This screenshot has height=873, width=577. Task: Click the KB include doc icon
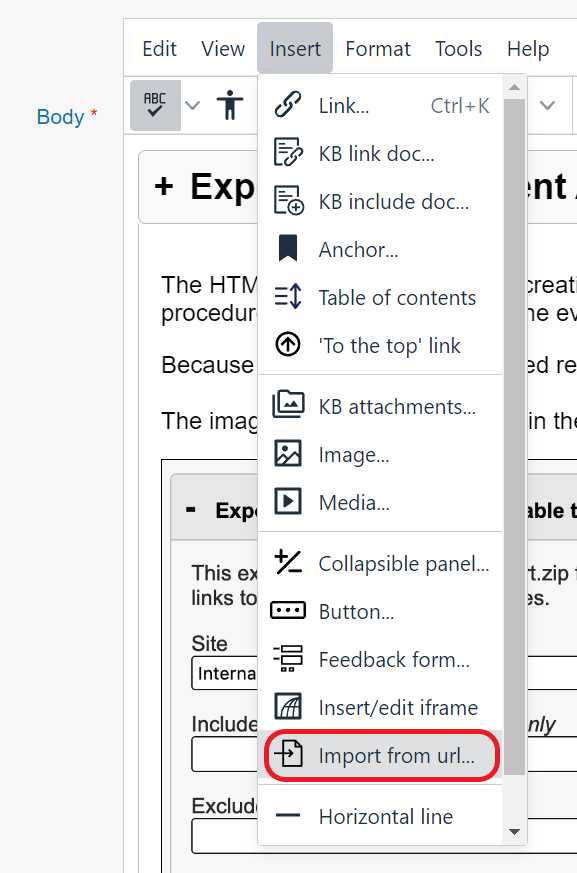[288, 200]
